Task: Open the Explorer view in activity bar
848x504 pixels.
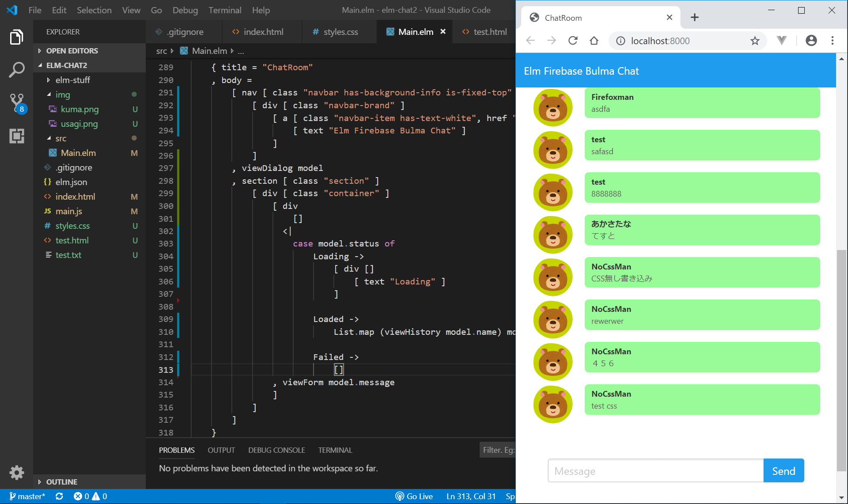Action: tap(16, 37)
